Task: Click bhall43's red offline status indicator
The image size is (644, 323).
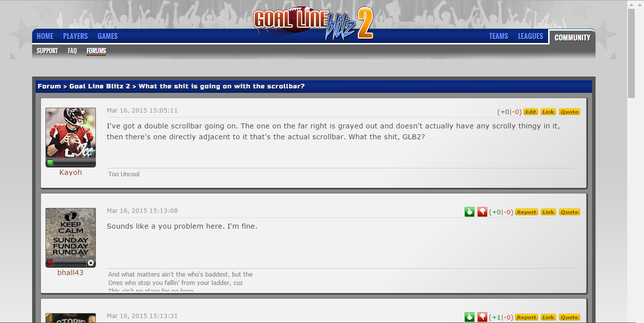Action: click(50, 263)
